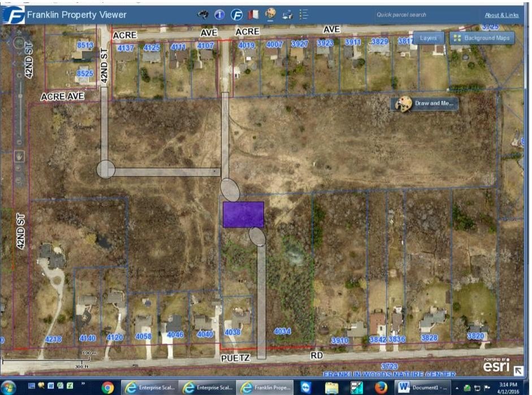Show hidden system tray icons arrow
This screenshot has height=395, width=532.
tap(457, 388)
